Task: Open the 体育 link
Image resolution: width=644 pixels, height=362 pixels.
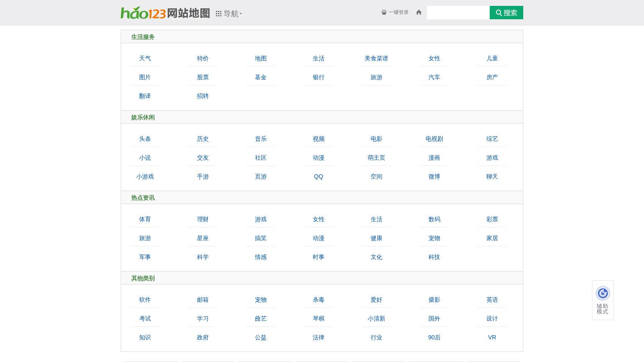Action: (x=145, y=219)
